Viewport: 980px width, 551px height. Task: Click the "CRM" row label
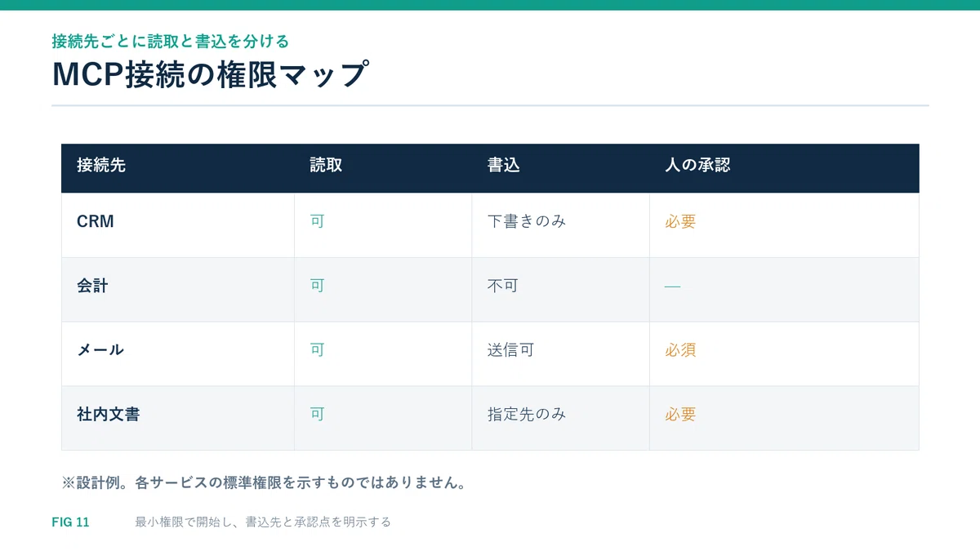click(x=96, y=221)
